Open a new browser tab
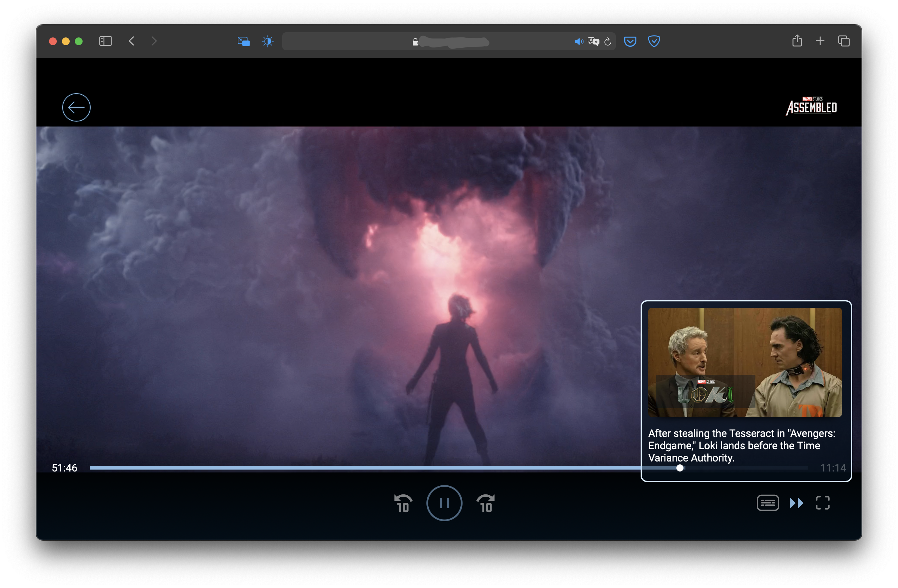 820,41
